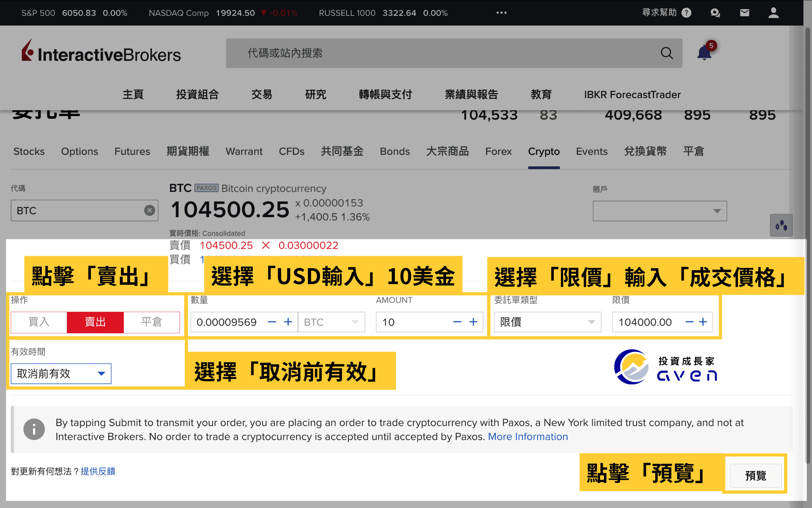Clear the BTC symbol field
The image size is (812, 508).
click(x=149, y=210)
